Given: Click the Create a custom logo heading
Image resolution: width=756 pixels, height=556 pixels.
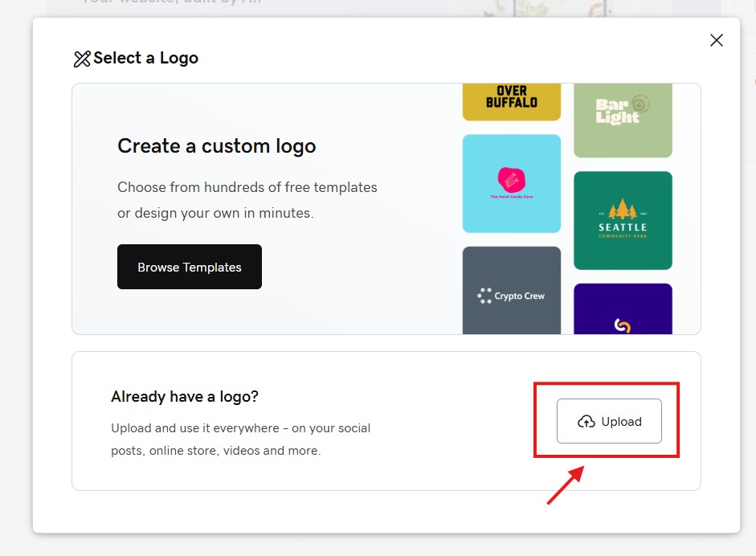Looking at the screenshot, I should (217, 146).
